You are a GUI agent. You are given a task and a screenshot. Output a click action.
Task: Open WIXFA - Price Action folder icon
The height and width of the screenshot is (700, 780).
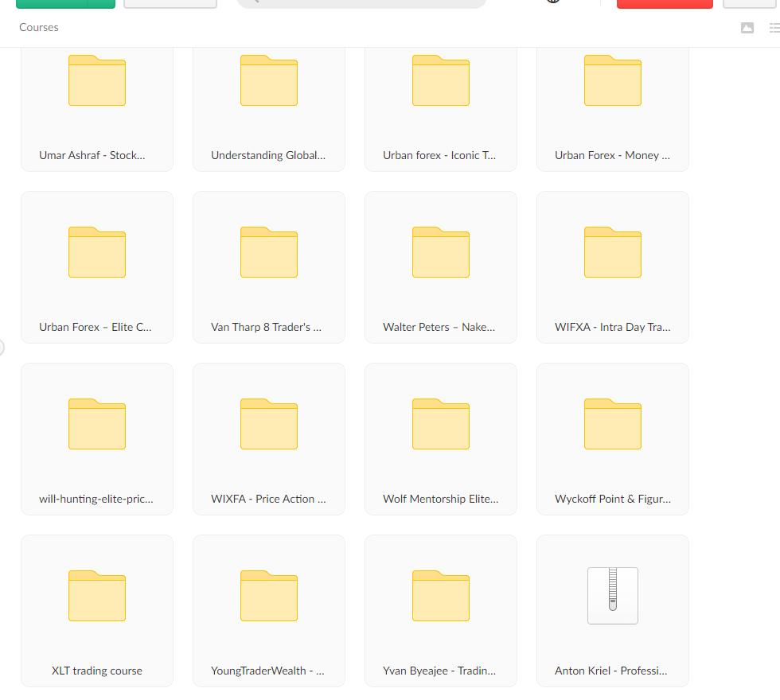coord(269,424)
